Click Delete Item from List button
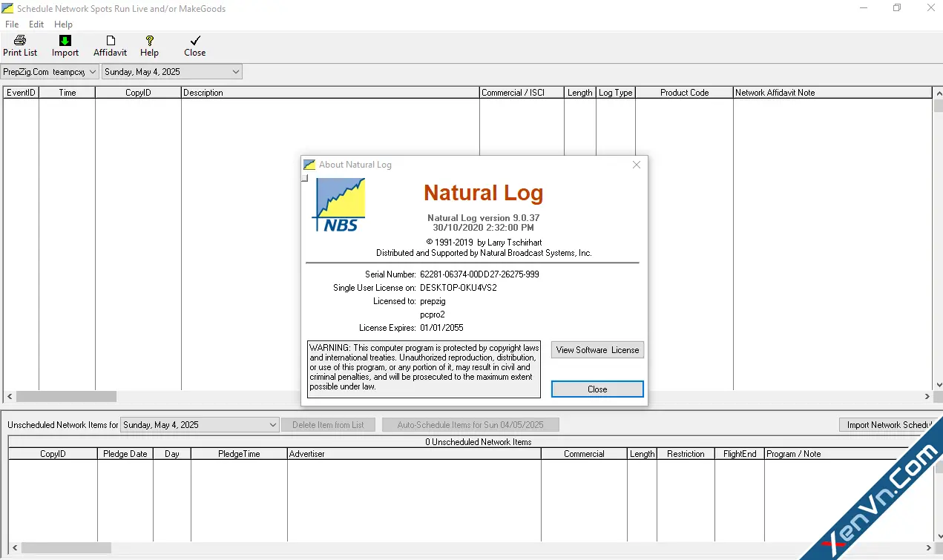The image size is (943, 560). coord(328,425)
